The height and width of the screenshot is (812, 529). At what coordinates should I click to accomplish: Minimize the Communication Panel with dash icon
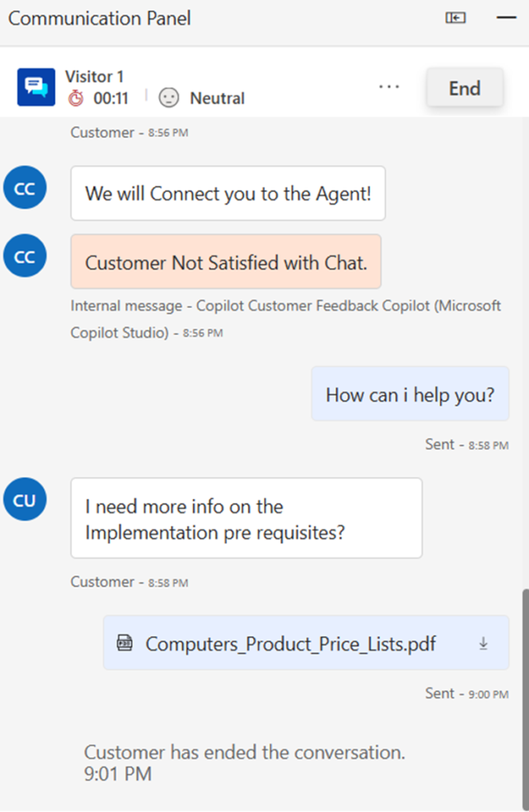[x=506, y=18]
